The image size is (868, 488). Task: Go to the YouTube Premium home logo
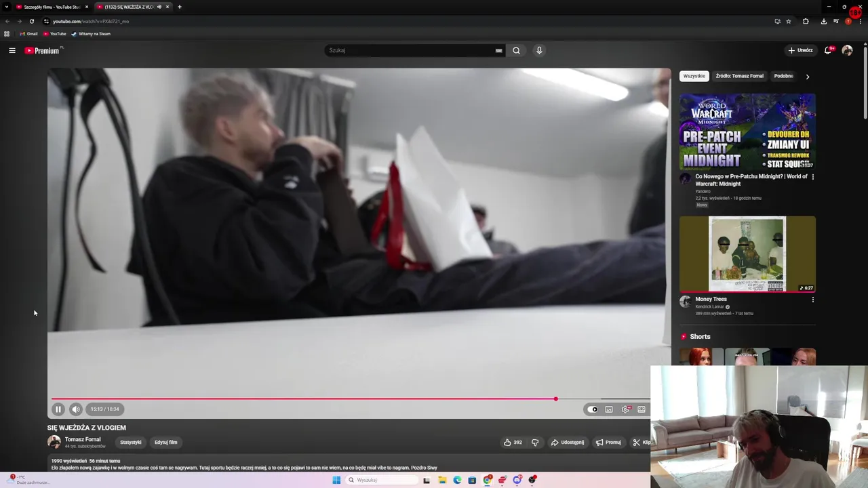43,50
